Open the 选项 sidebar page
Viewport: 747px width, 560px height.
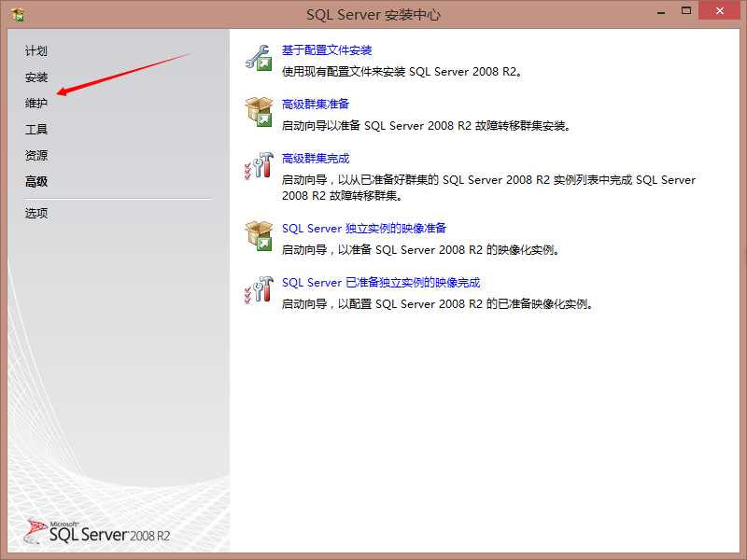pyautogui.click(x=36, y=213)
